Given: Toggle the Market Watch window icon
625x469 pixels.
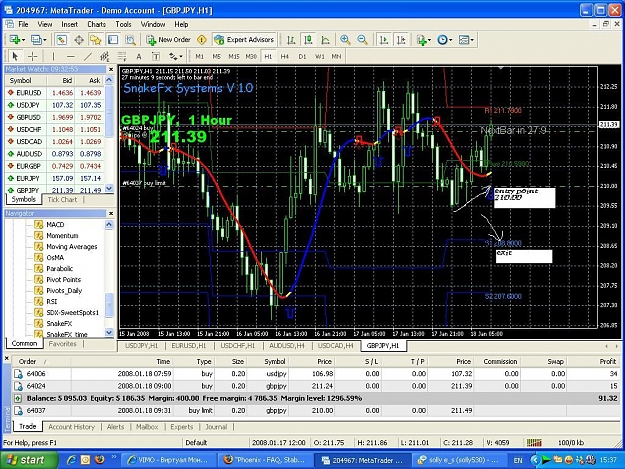Looking at the screenshot, I should (x=61, y=40).
